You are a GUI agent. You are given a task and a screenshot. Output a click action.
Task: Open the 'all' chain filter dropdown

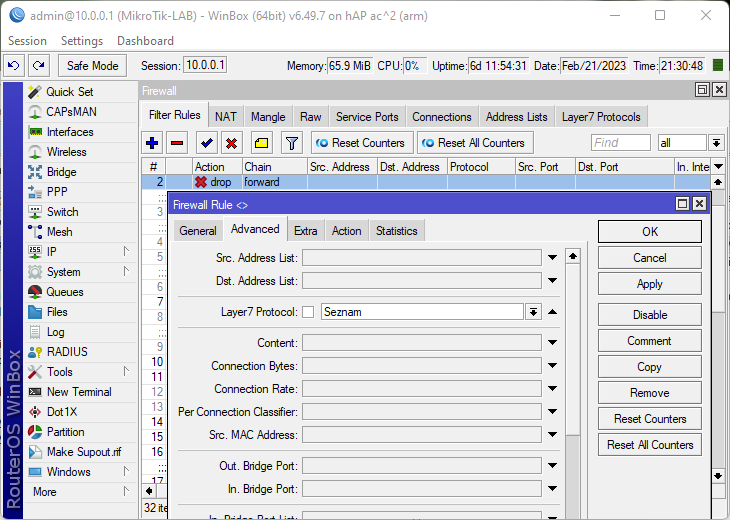click(x=717, y=143)
